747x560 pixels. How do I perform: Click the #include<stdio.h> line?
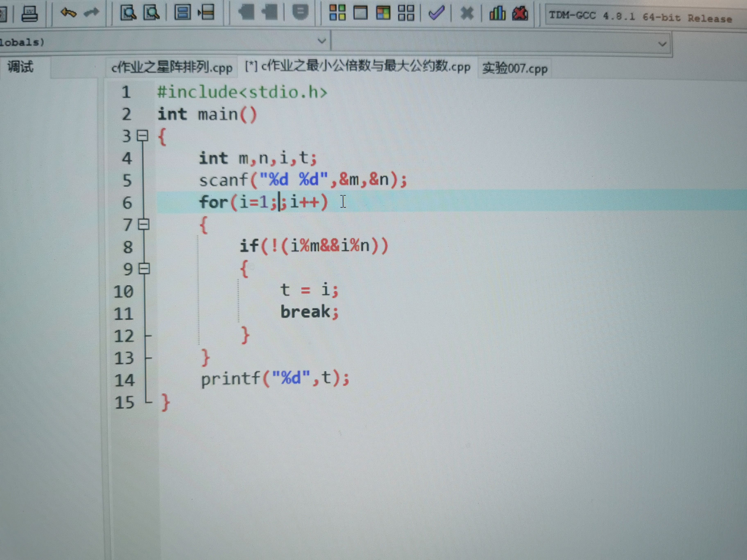click(x=242, y=92)
